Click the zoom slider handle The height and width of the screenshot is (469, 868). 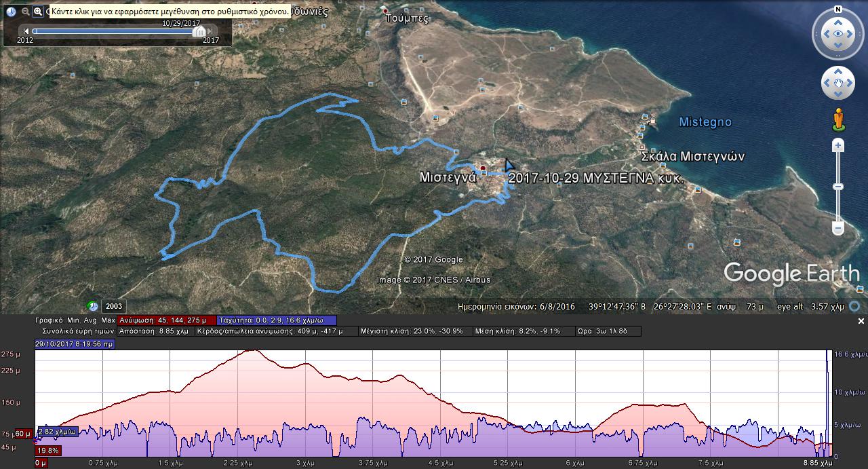click(x=838, y=187)
